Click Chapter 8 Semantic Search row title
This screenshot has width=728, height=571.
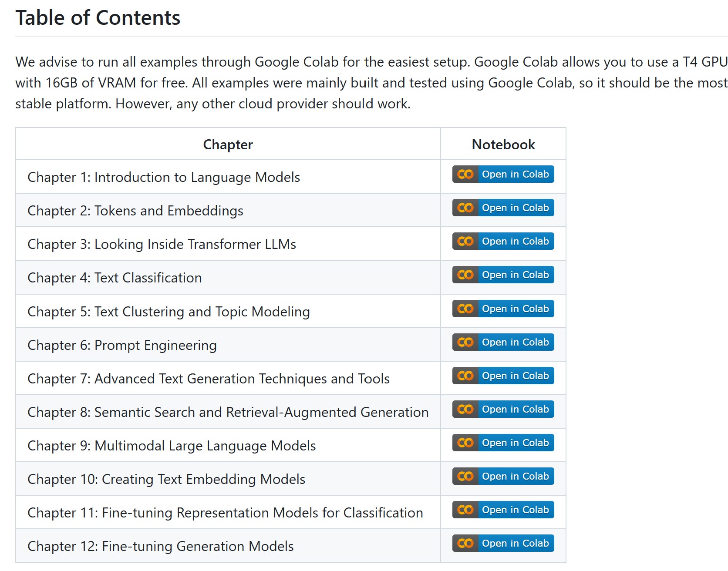pos(228,413)
